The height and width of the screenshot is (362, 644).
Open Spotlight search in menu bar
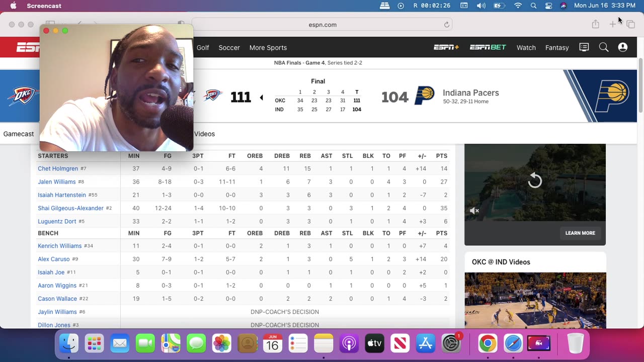533,6
